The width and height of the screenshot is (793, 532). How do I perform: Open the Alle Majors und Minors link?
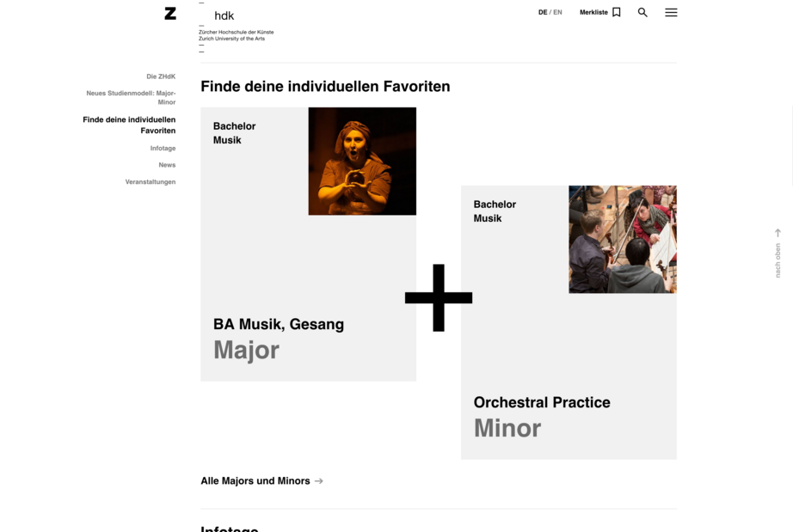255,481
